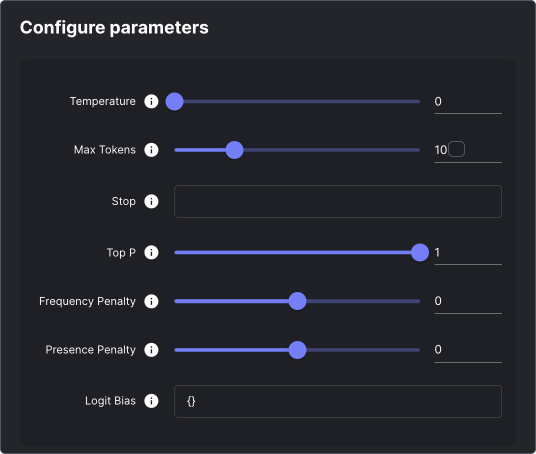Click the Max Tokens slider handle

[x=234, y=150]
